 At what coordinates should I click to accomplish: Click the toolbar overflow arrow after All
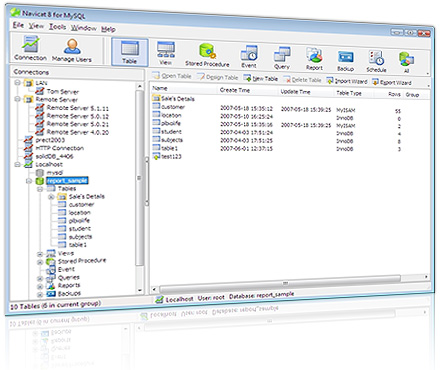(427, 74)
